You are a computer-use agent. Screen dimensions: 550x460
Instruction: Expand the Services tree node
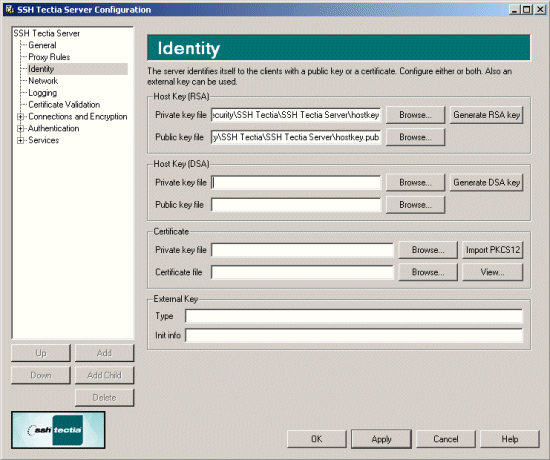coord(20,140)
